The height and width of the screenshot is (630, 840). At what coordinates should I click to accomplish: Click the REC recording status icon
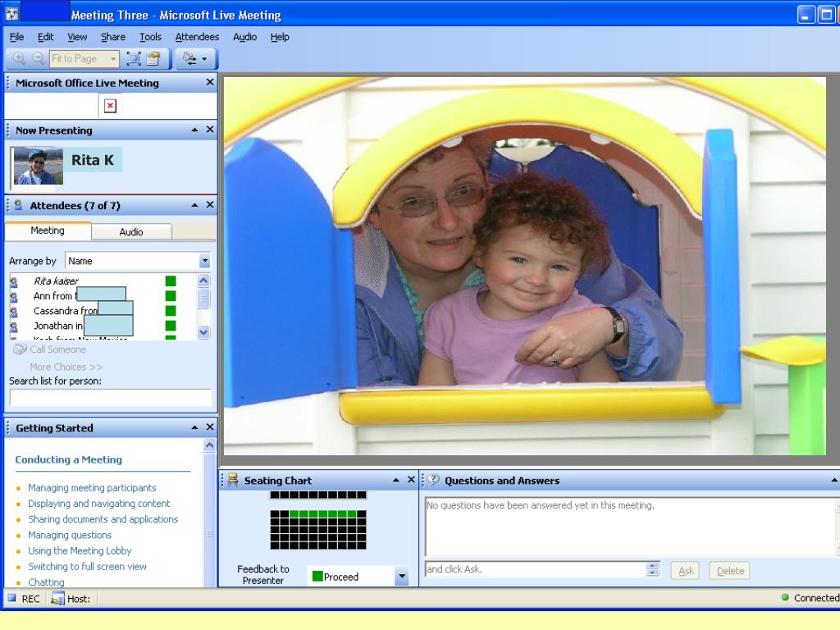click(11, 598)
